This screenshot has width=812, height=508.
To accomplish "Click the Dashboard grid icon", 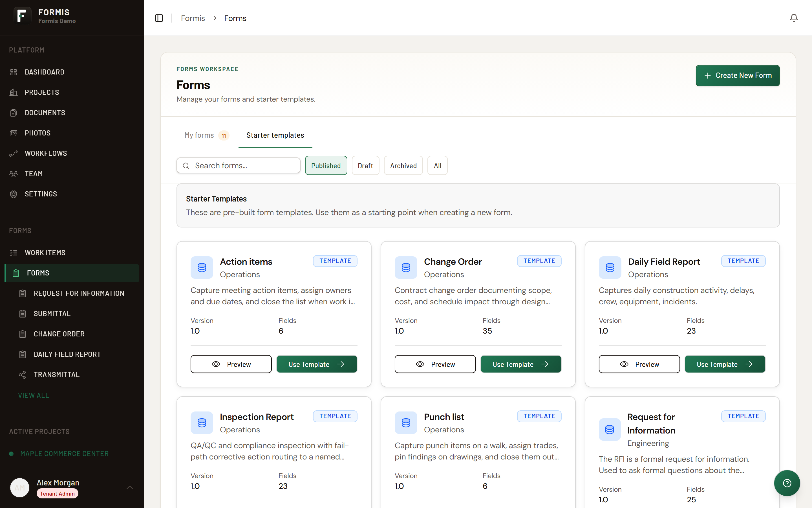I will [x=14, y=72].
